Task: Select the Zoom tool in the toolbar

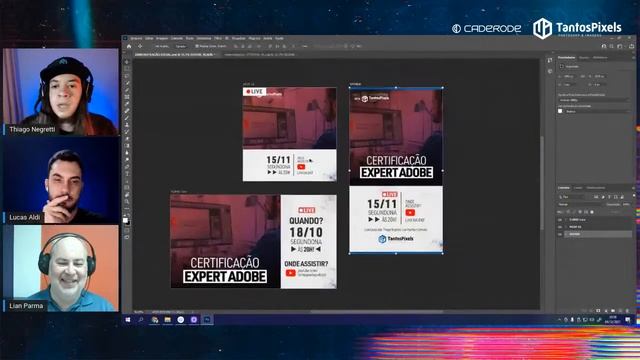Action: (127, 201)
